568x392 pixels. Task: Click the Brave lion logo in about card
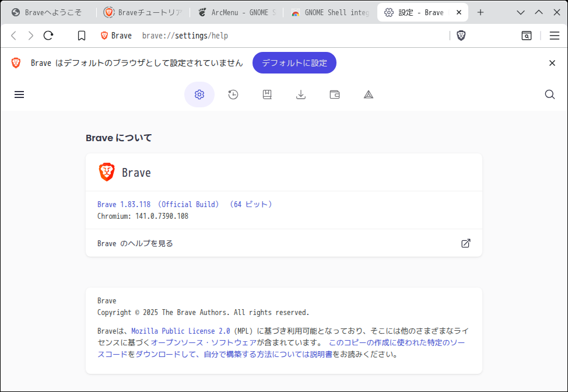tap(107, 172)
